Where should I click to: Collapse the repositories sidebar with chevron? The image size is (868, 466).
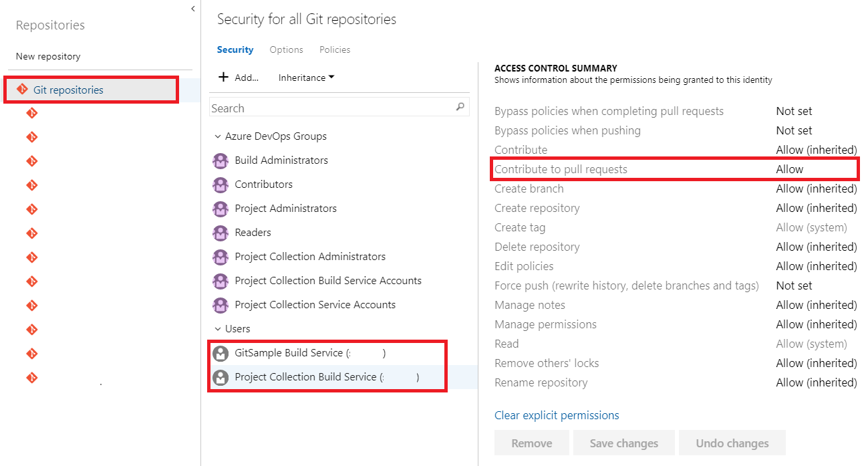coord(192,9)
